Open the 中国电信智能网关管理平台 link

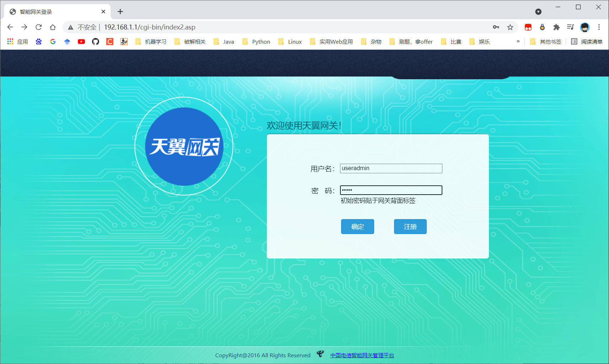362,355
